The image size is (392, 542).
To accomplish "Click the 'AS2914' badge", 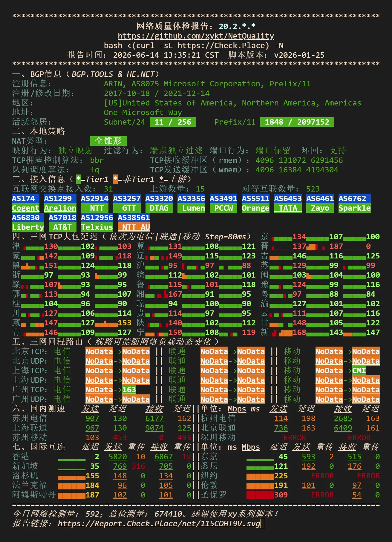I will 95,198.
